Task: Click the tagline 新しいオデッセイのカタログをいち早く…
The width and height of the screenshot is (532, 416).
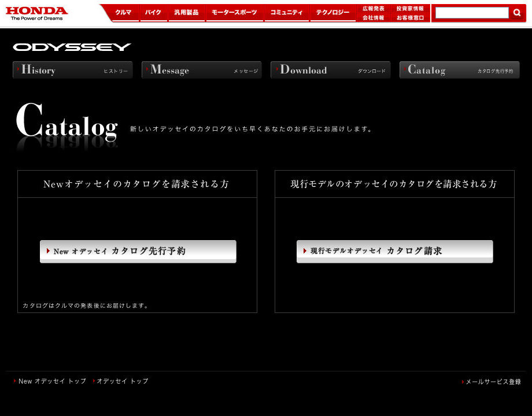Action: click(252, 129)
